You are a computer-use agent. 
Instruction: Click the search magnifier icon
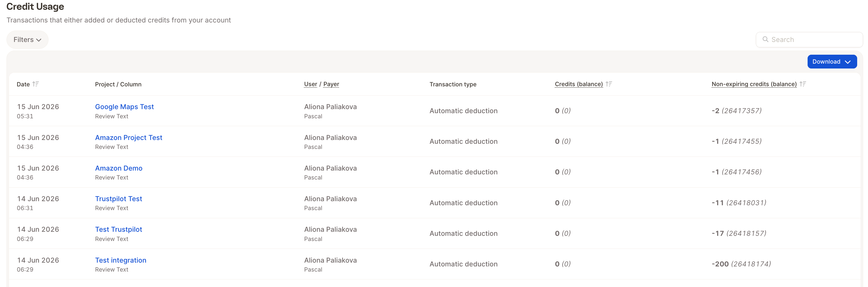[765, 40]
